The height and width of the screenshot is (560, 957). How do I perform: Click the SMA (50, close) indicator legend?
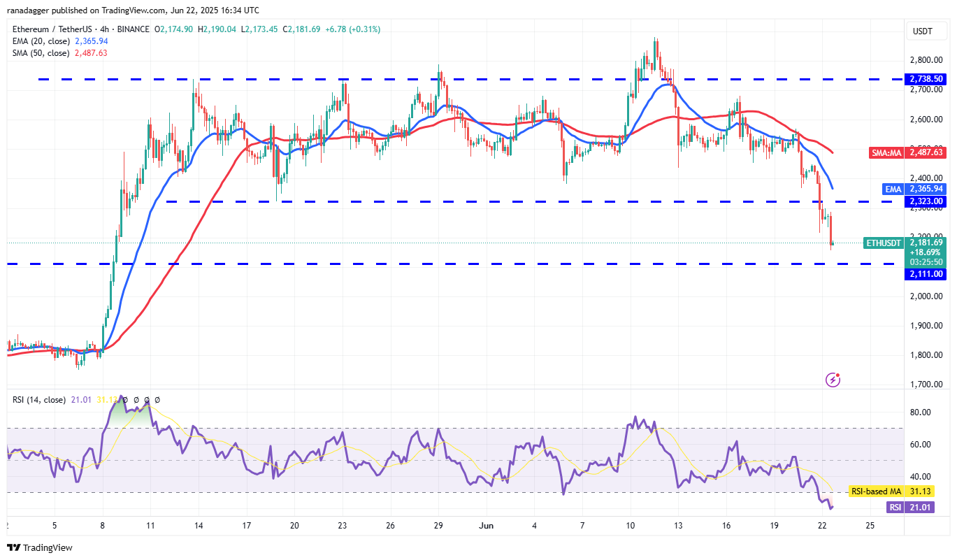point(41,53)
